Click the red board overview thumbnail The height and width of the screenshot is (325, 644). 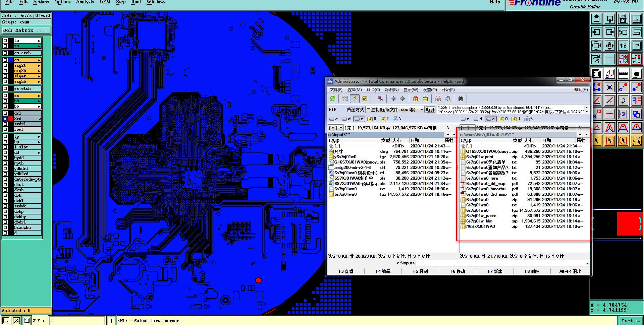pyautogui.click(x=629, y=223)
